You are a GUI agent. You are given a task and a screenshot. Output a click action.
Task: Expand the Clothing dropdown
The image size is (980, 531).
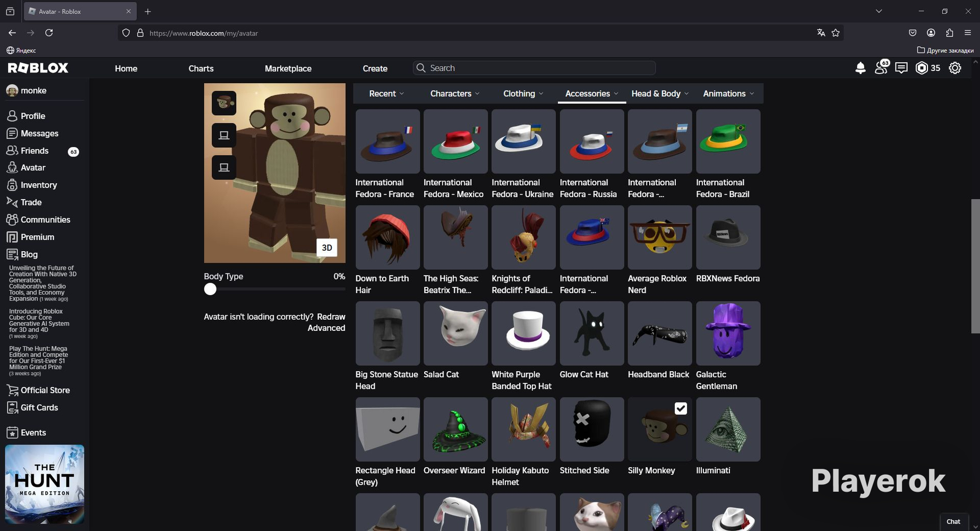[x=523, y=93]
